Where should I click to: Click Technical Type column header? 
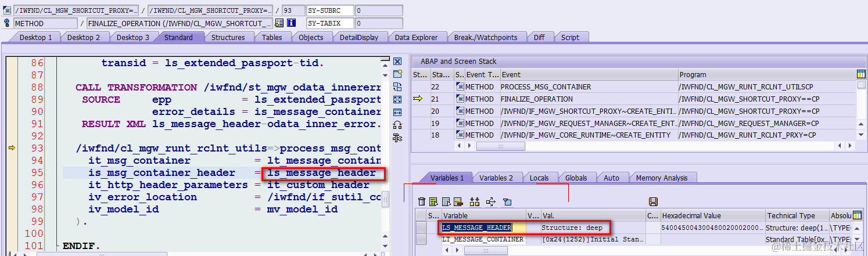pyautogui.click(x=797, y=215)
